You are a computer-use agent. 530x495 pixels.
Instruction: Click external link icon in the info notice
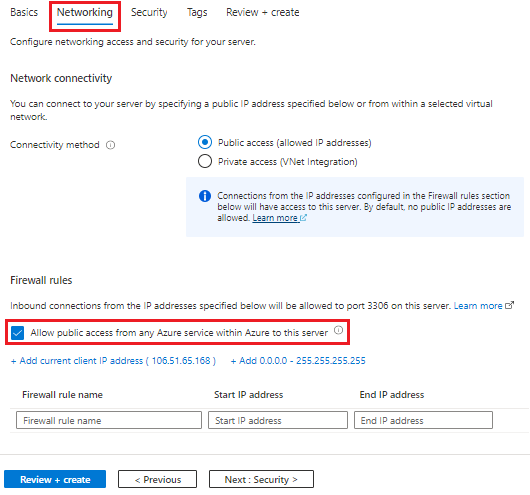pos(304,218)
